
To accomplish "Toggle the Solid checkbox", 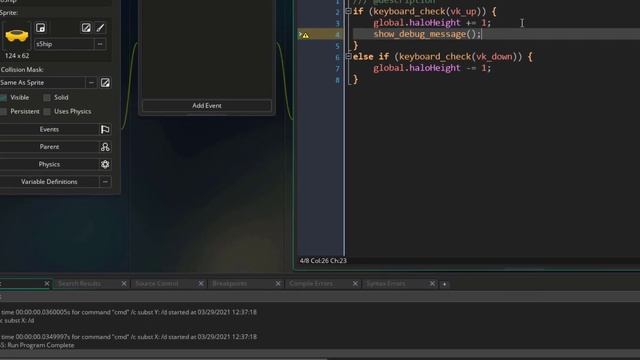I will (x=47, y=98).
